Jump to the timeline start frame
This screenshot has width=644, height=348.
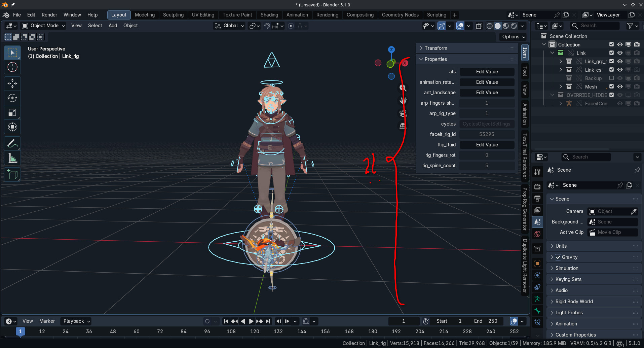(226, 321)
